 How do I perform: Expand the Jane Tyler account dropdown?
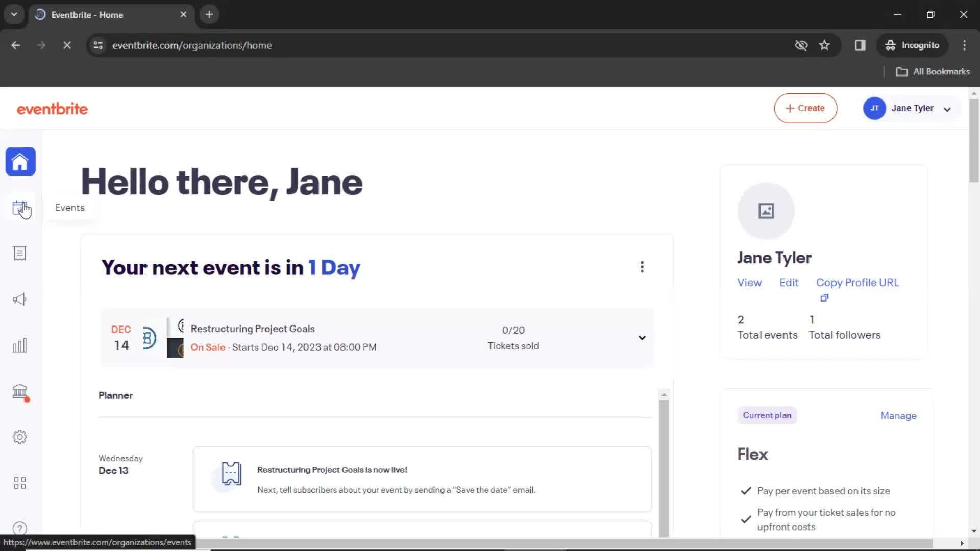click(x=947, y=109)
